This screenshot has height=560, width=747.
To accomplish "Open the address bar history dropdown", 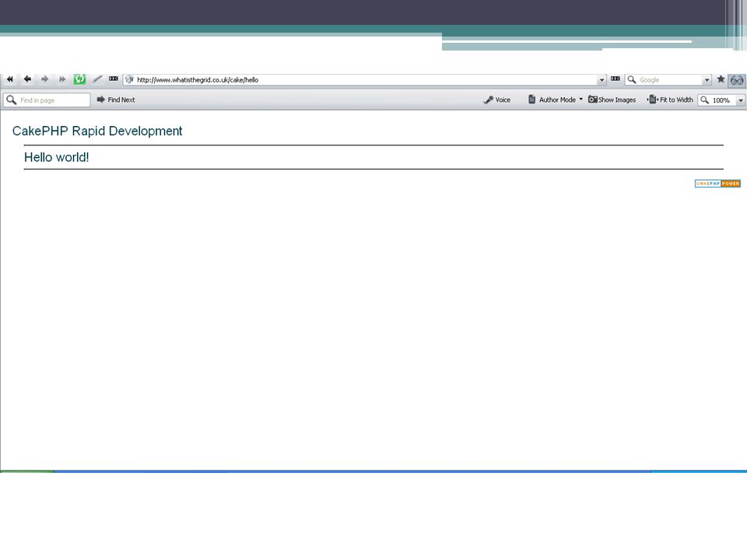I will click(x=601, y=80).
